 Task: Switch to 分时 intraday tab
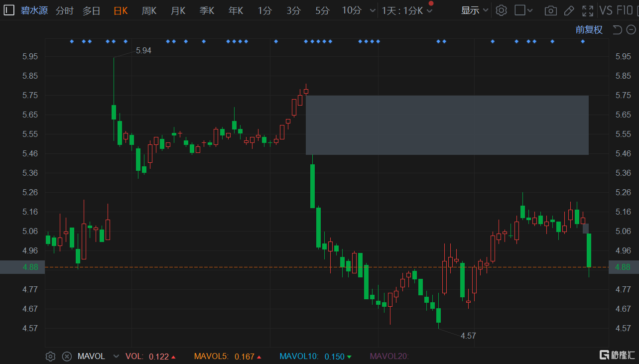[x=65, y=10]
